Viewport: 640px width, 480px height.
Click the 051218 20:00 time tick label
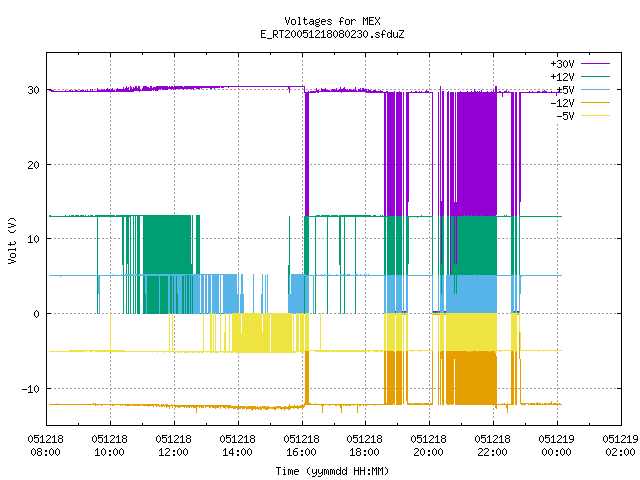point(429,446)
